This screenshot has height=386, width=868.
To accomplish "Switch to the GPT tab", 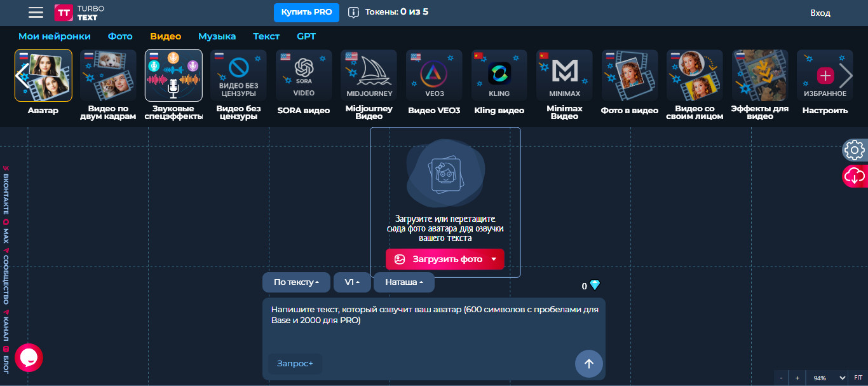I will pos(306,36).
